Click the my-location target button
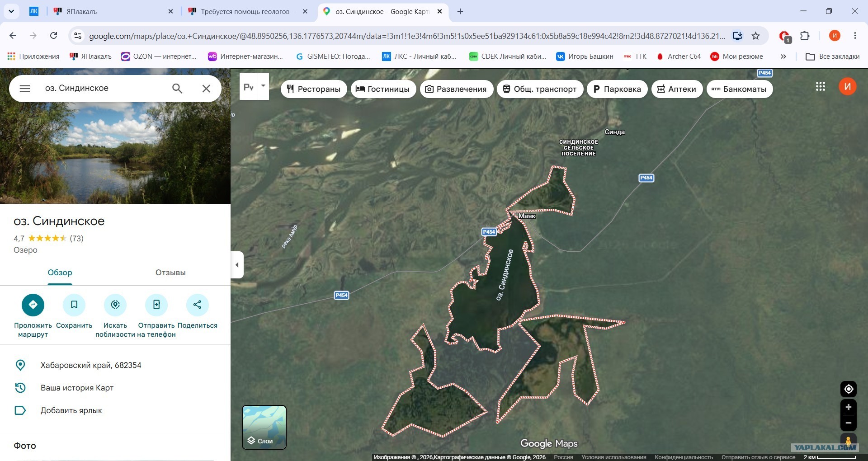868x461 pixels. (x=849, y=389)
